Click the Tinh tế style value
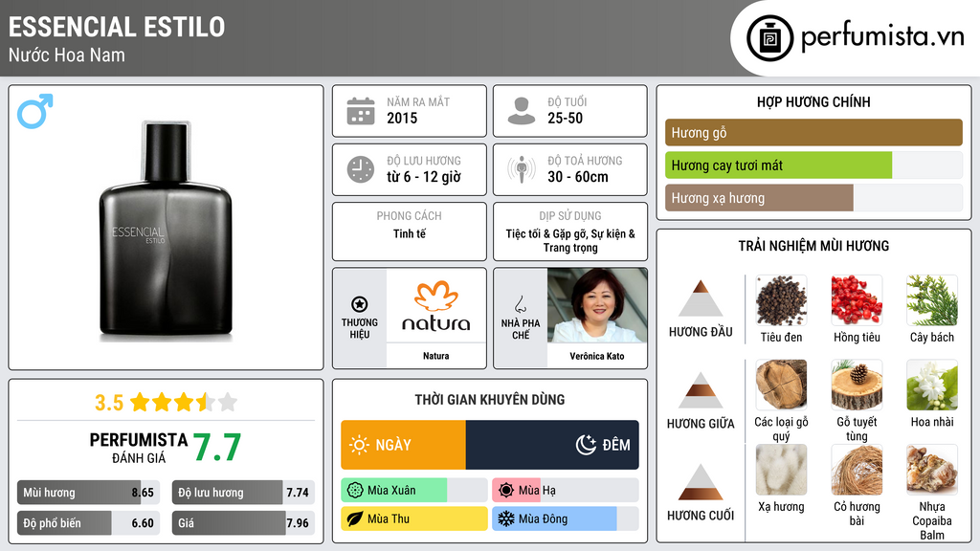The width and height of the screenshot is (980, 551). 410,233
